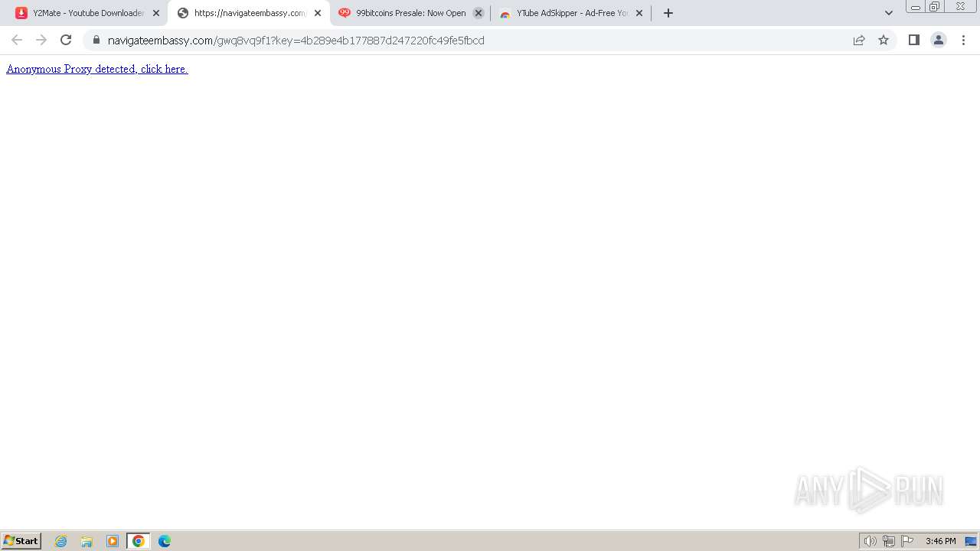Toggle the browser side panel
The width and height of the screenshot is (980, 551).
[914, 40]
